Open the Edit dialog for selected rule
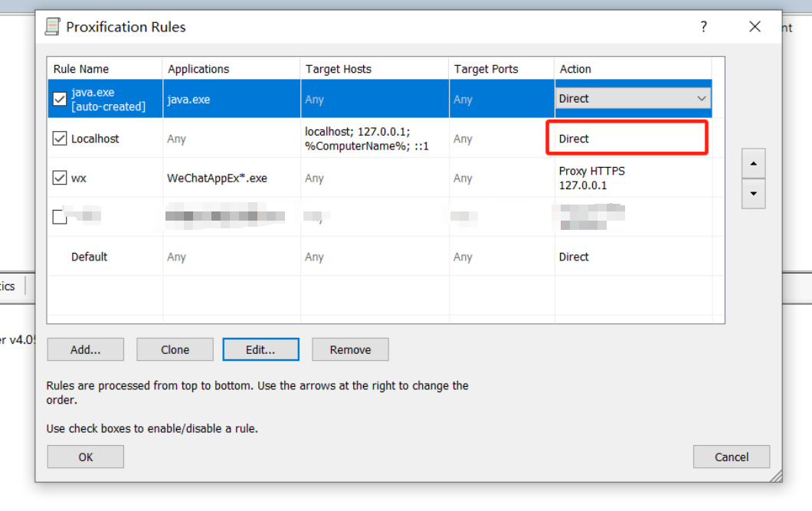Viewport: 812px width, 511px height. point(260,349)
